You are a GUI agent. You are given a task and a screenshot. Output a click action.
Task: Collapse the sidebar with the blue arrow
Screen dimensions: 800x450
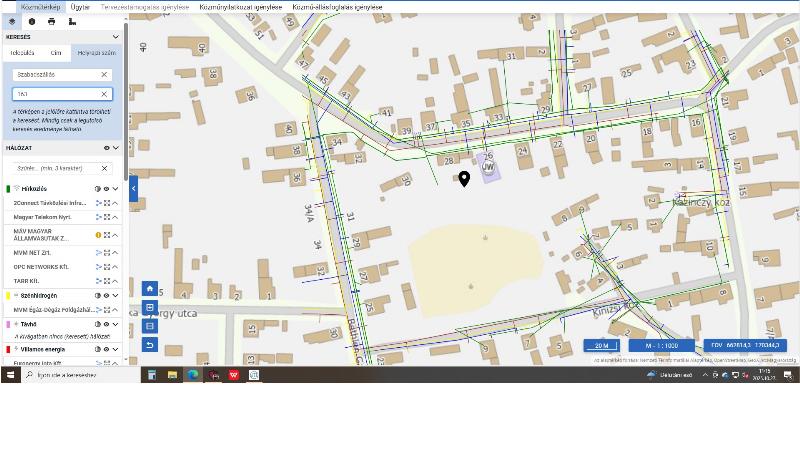[133, 187]
